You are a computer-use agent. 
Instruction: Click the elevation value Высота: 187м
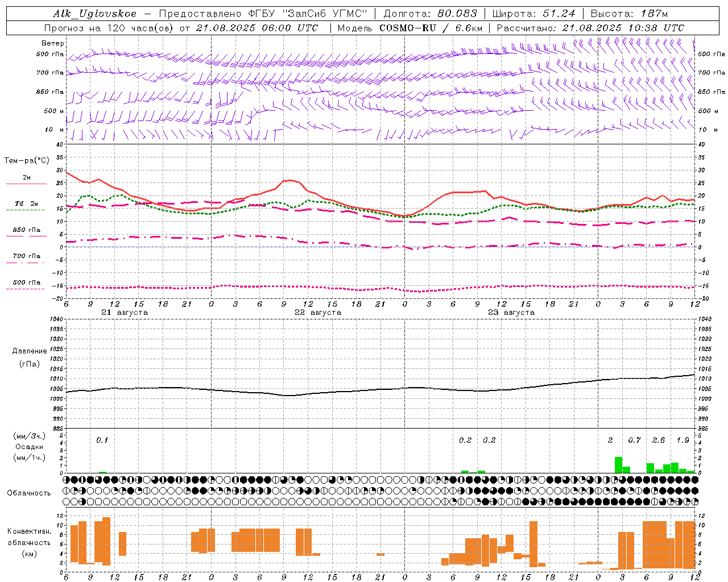click(630, 14)
